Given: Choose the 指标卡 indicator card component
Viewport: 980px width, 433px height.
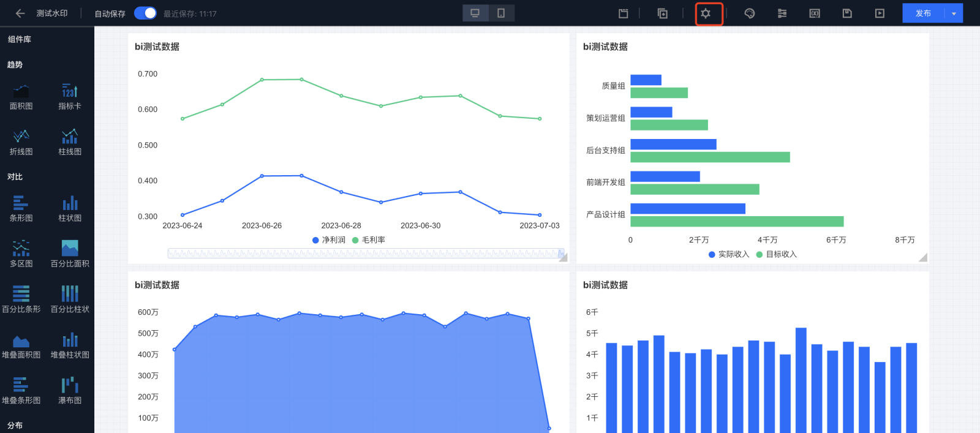Looking at the screenshot, I should point(70,96).
